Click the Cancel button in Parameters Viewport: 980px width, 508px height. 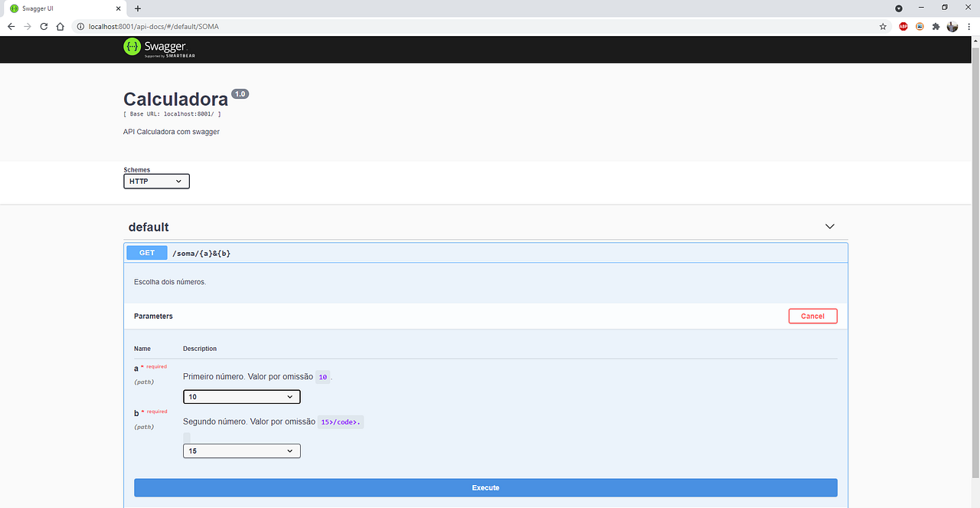point(812,315)
